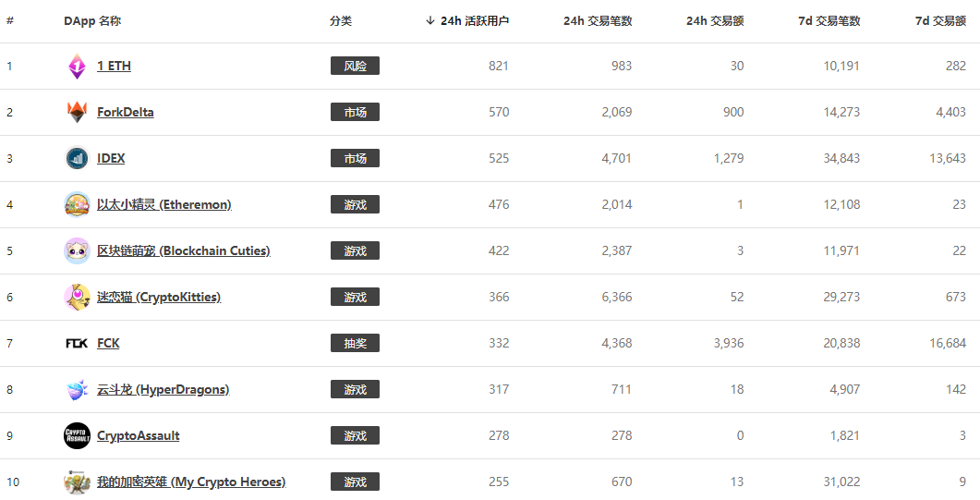Click the CryptoKitties avatar icon
Screen dimensions: 980x500
pos(77,297)
